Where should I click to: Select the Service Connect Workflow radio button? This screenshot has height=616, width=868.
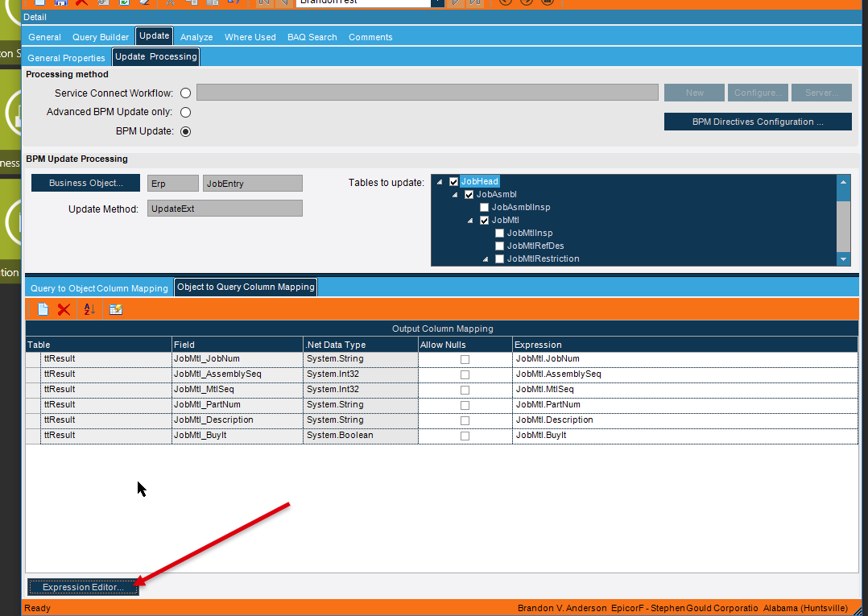(x=185, y=93)
